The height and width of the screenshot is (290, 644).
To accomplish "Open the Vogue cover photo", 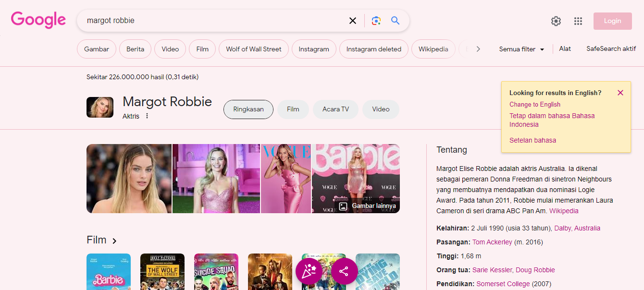I will point(286,179).
